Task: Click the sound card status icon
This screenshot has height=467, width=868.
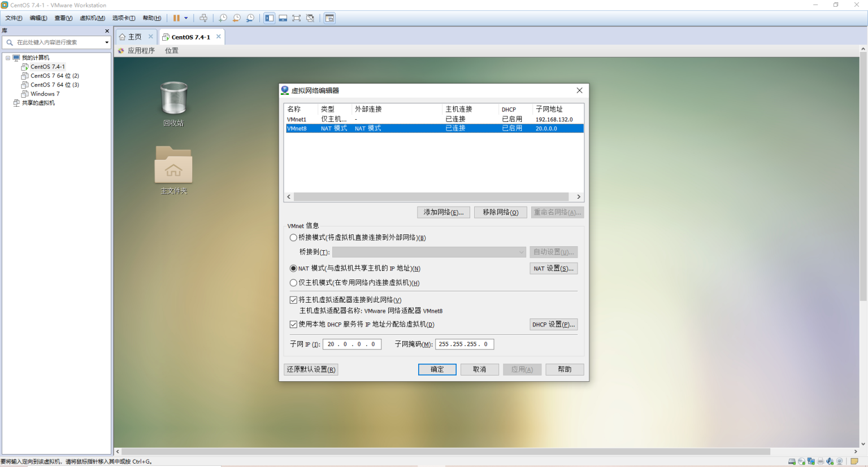Action: (830, 461)
